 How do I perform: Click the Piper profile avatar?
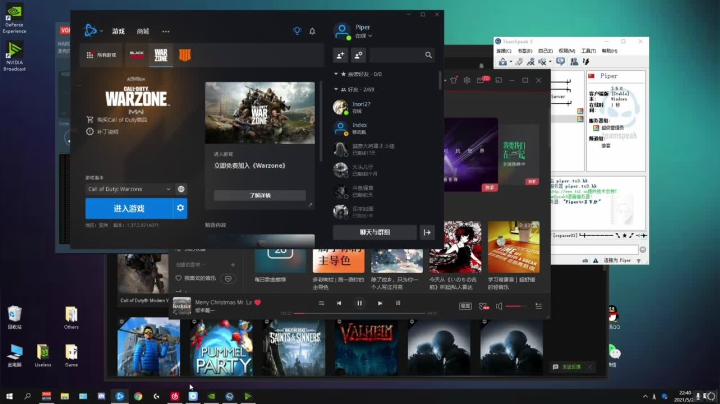click(x=342, y=31)
